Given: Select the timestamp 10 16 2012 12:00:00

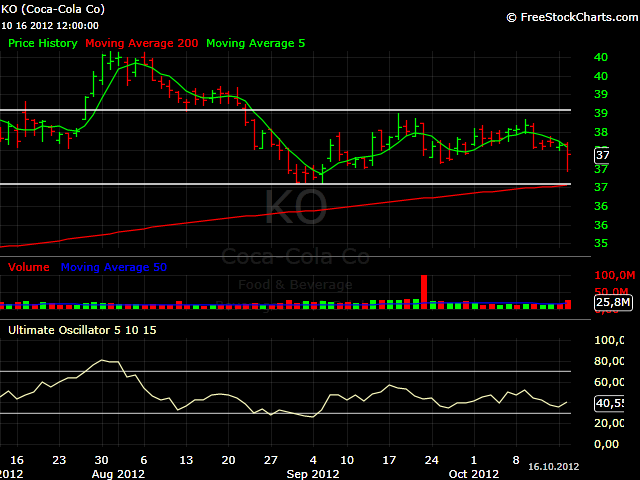Looking at the screenshot, I should tap(50, 26).
